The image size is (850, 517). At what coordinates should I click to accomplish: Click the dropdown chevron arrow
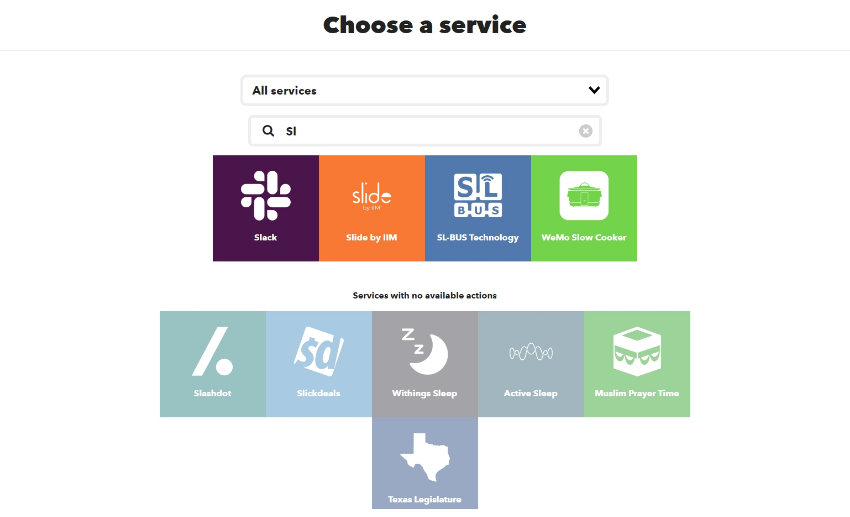594,90
